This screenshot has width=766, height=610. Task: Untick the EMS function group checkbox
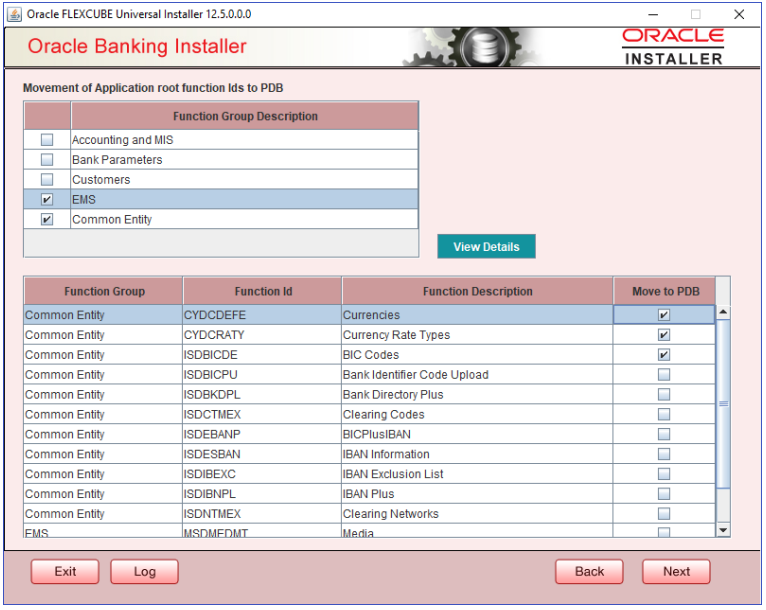(47, 200)
